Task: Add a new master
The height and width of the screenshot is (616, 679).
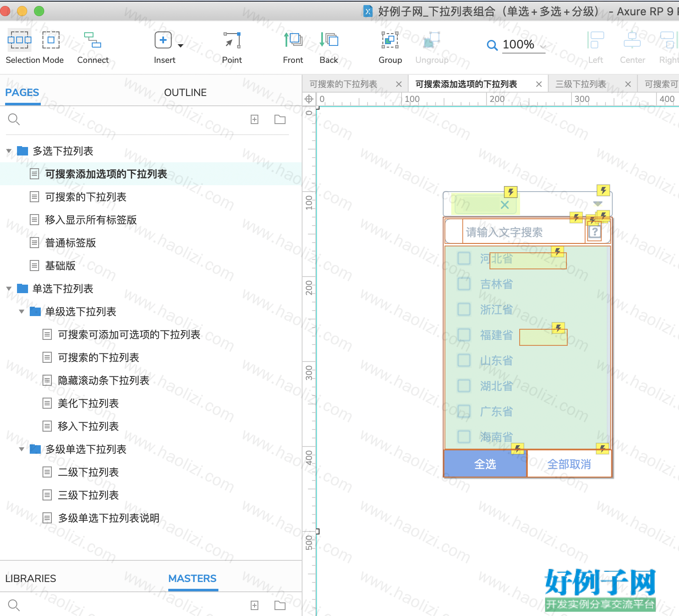Action: pyautogui.click(x=255, y=605)
